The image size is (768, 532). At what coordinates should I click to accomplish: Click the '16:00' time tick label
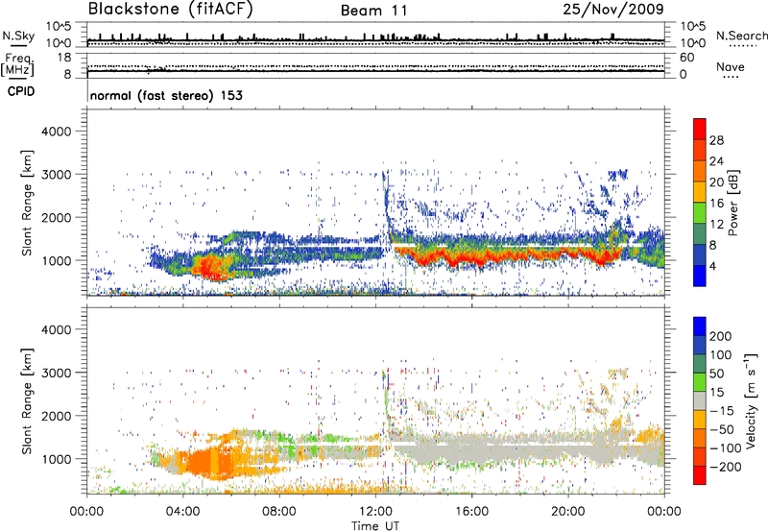(x=471, y=512)
